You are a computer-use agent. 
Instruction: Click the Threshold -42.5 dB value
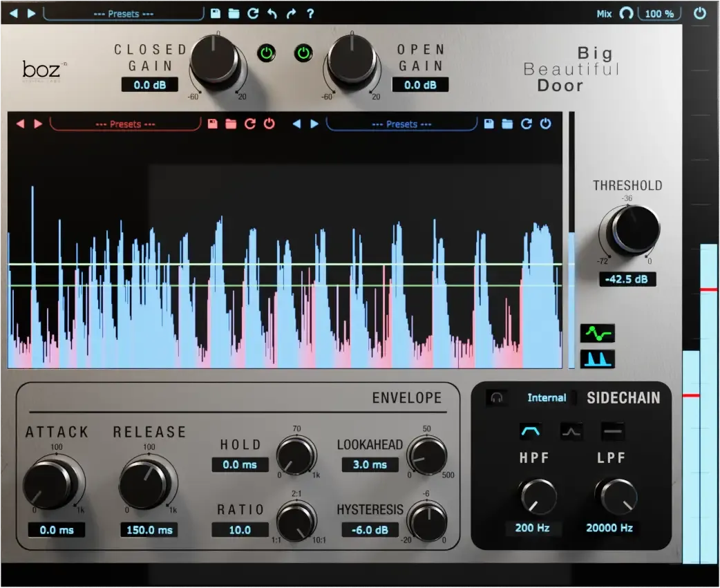(x=627, y=279)
